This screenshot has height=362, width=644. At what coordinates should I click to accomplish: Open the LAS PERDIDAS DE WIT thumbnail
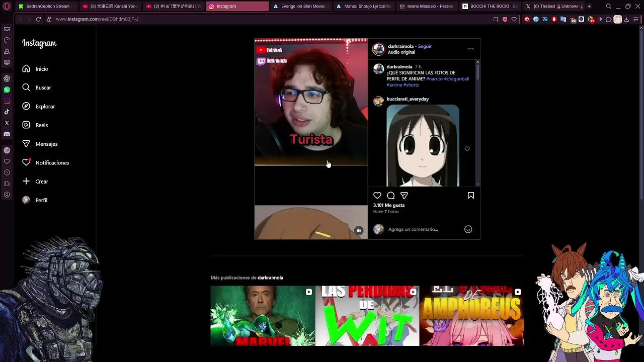coord(367,316)
